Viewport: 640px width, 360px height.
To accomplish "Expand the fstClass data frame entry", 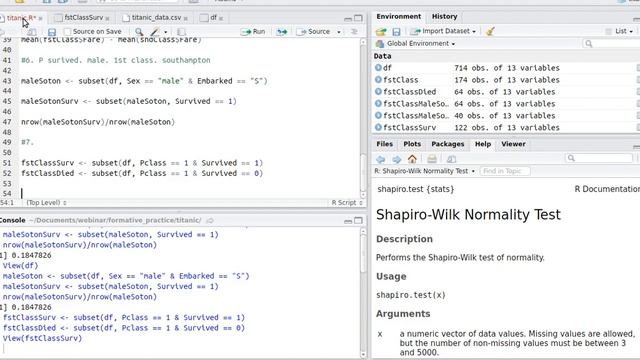I will click(x=378, y=80).
